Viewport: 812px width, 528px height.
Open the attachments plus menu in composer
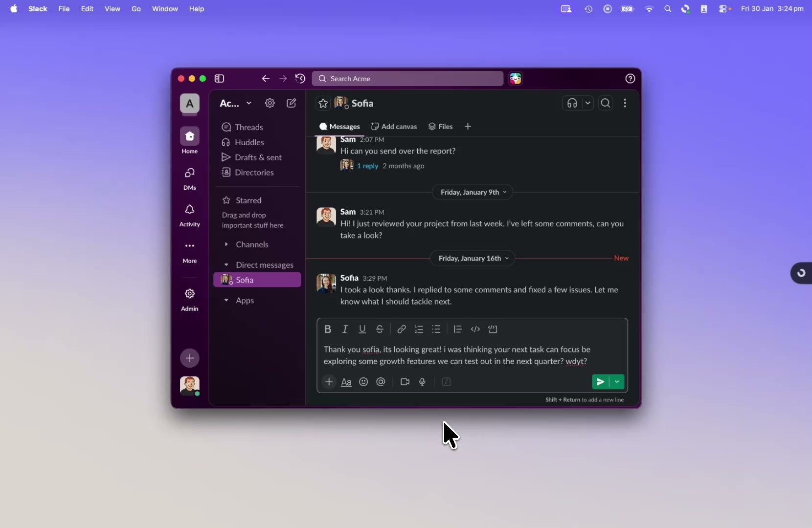329,382
